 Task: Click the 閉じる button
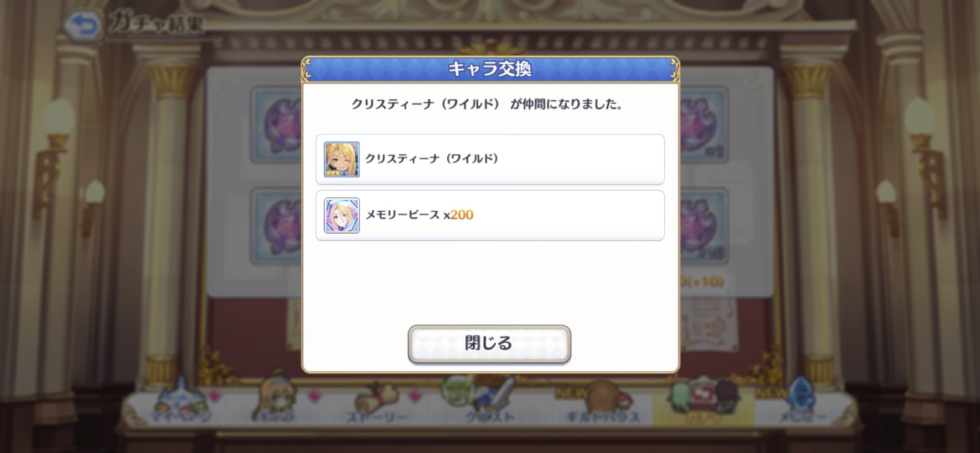(x=489, y=344)
